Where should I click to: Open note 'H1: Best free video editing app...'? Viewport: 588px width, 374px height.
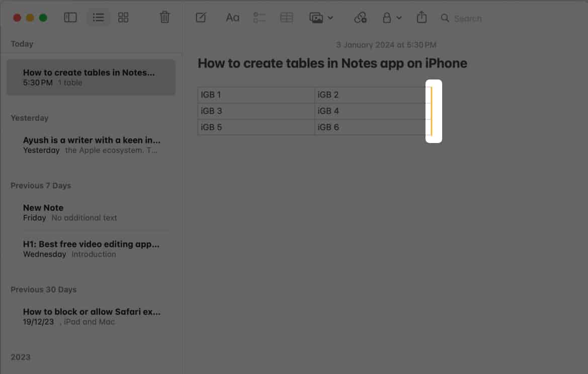(x=91, y=249)
